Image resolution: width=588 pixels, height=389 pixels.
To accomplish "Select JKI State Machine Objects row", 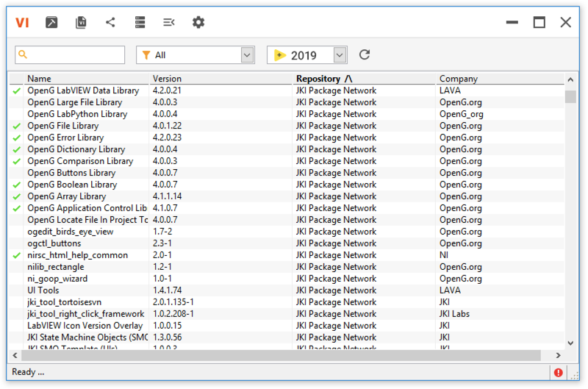I will click(x=287, y=338).
